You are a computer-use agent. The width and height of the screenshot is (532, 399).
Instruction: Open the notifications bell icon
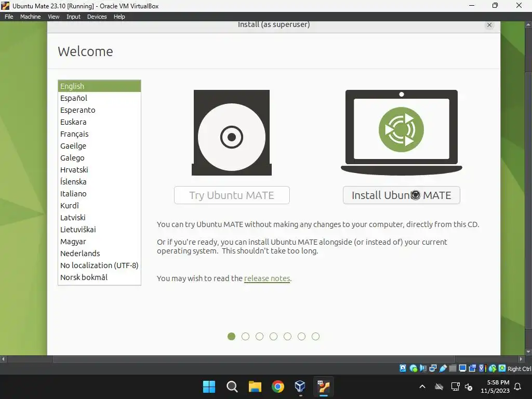coord(518,387)
